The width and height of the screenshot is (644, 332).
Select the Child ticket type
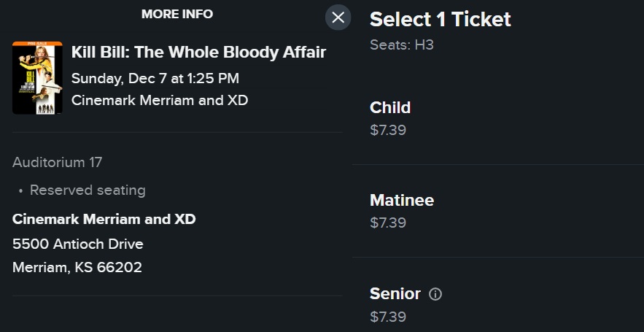coord(390,107)
